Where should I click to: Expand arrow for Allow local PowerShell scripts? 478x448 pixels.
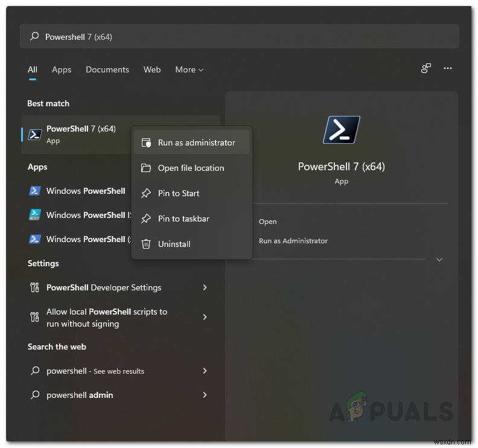click(x=205, y=317)
